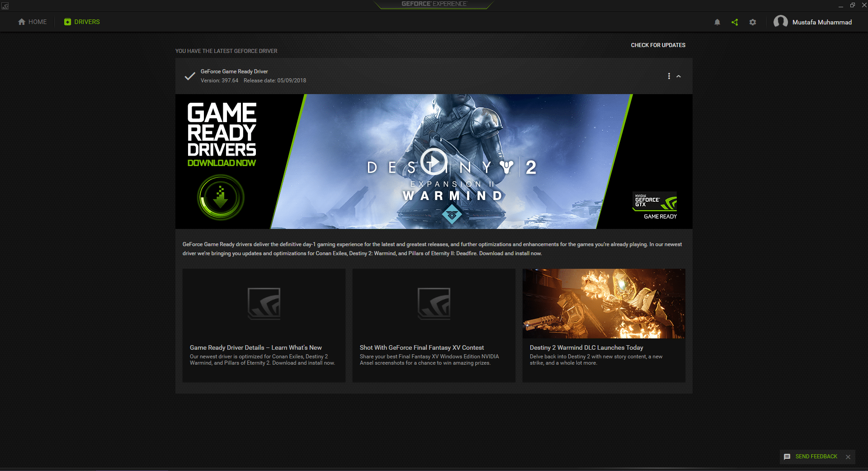The width and height of the screenshot is (868, 471).
Task: Open the green share overlay icon
Action: coord(735,22)
